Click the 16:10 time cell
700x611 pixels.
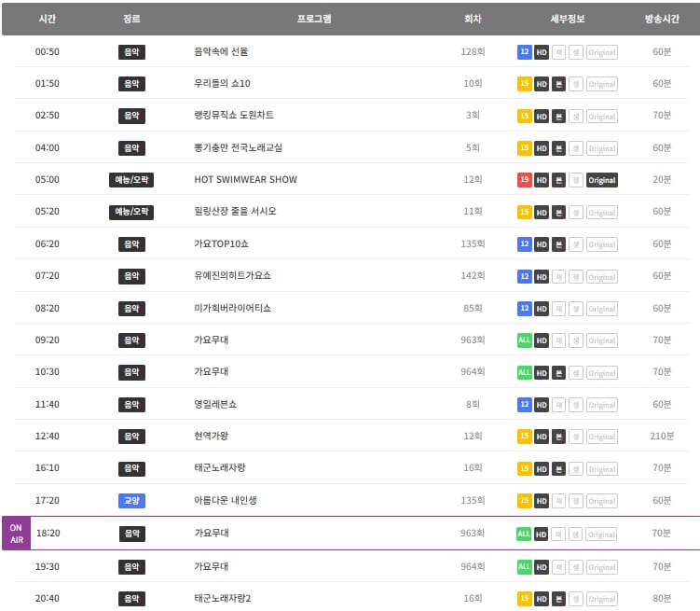[x=47, y=468]
